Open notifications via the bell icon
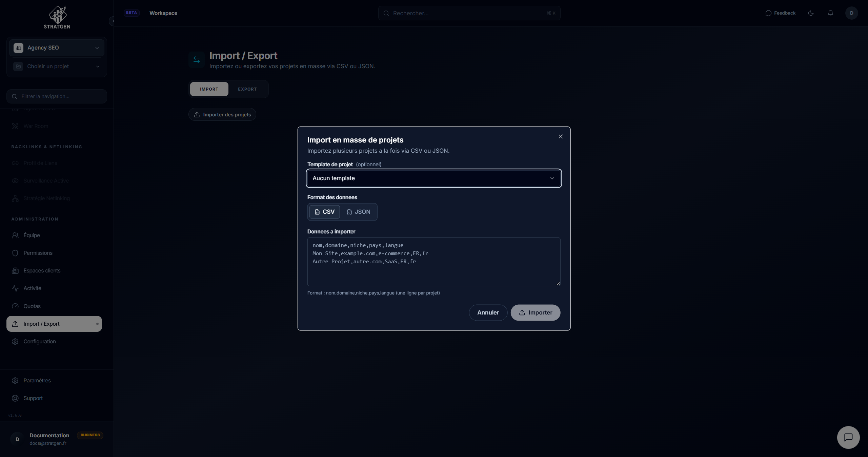 click(x=830, y=13)
